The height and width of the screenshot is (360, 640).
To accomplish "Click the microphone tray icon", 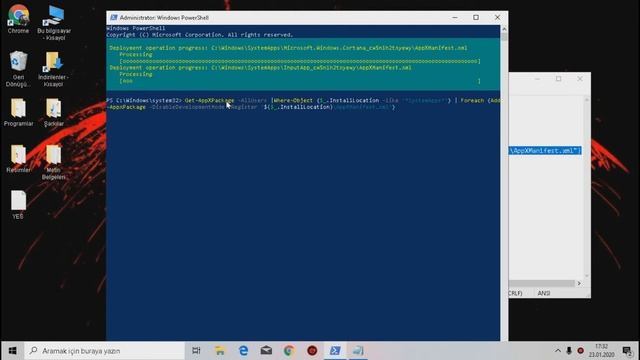I will pyautogui.click(x=569, y=351).
